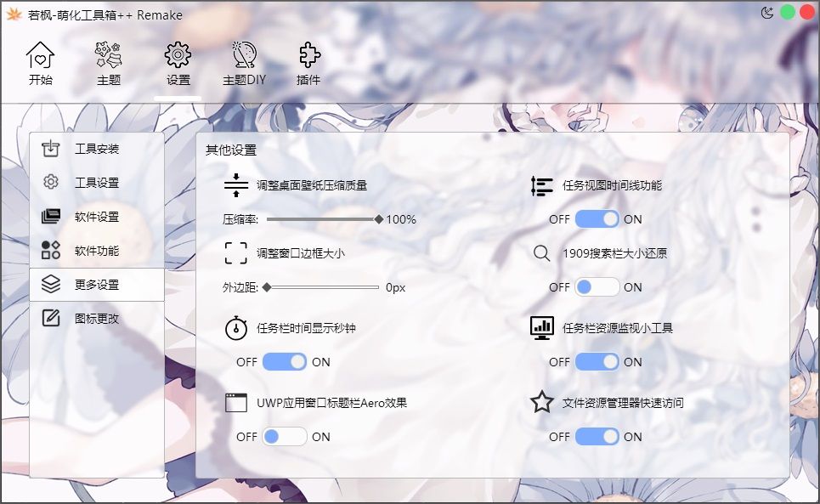Click the 调整窗口边框大小 label
The width and height of the screenshot is (820, 504).
pos(301,253)
